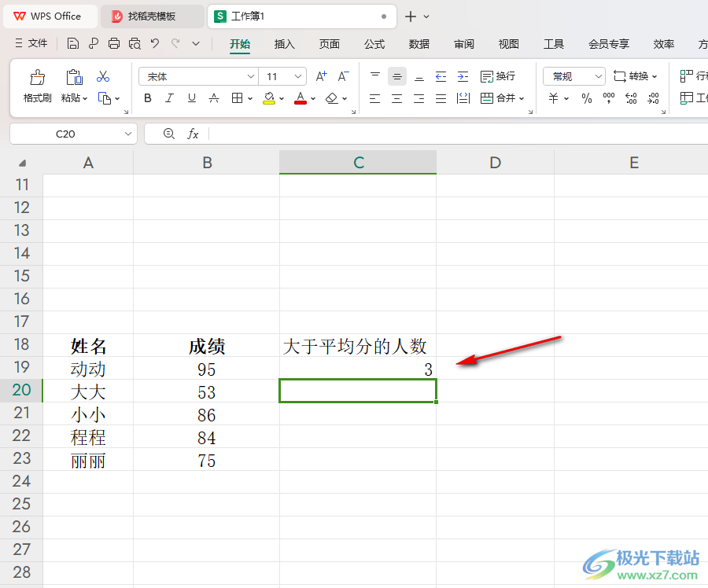Select cell C19 containing value 3

coord(358,368)
